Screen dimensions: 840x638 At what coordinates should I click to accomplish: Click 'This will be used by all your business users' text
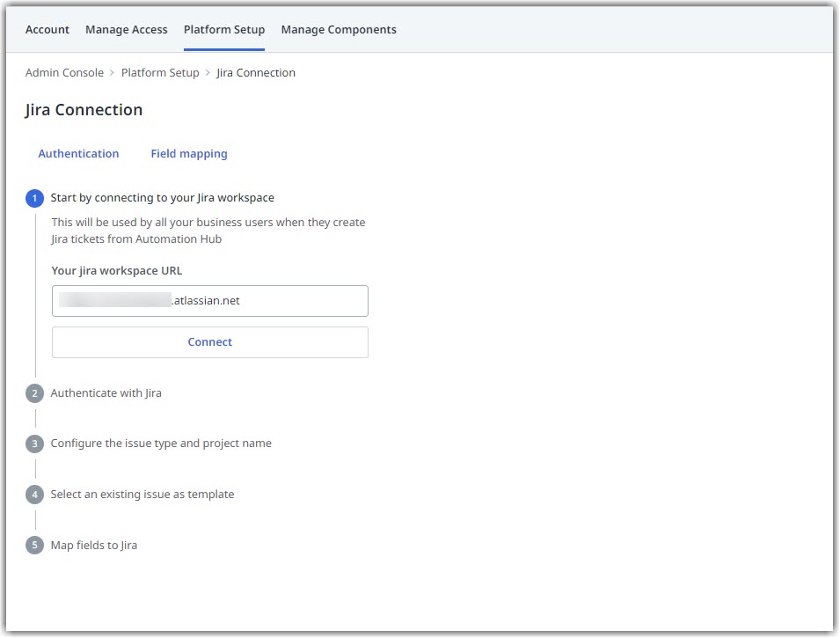pos(208,231)
